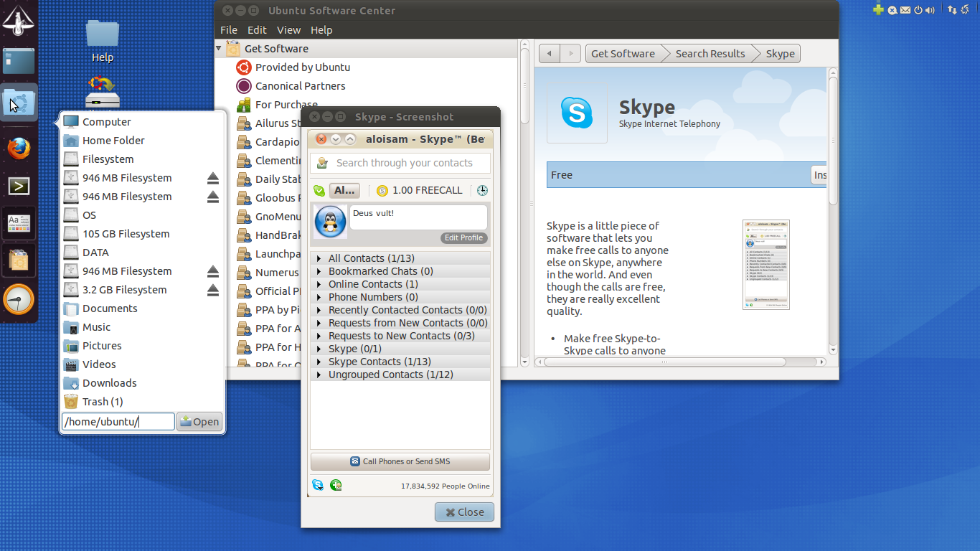The height and width of the screenshot is (551, 980).
Task: Click the back navigation arrow in Software Center
Action: (x=549, y=53)
